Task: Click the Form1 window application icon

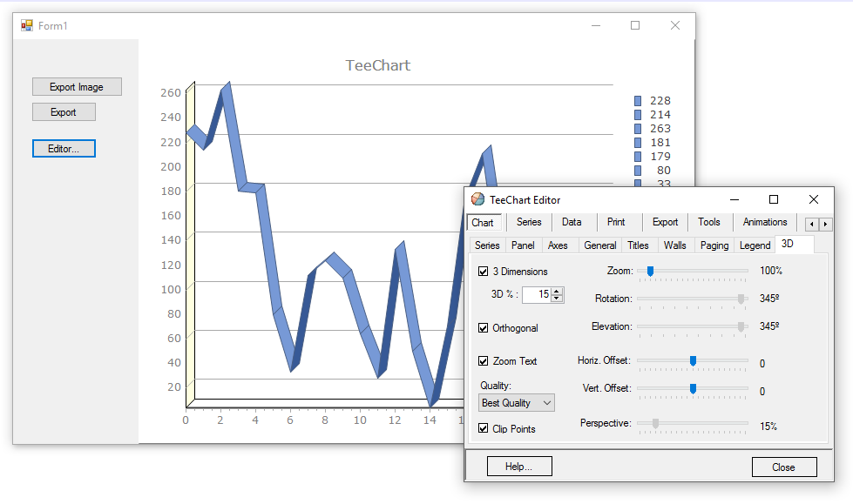Action: 27,25
